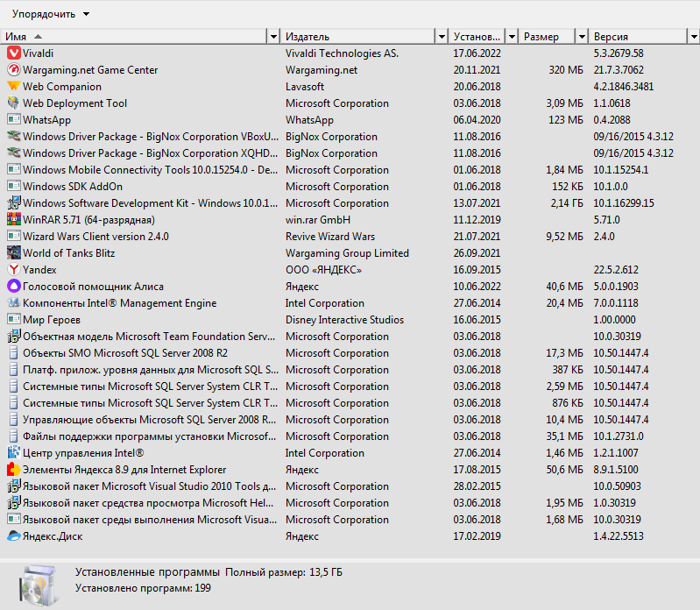Click version 22.5.2.612
This screenshot has height=610, width=700.
tap(616, 270)
